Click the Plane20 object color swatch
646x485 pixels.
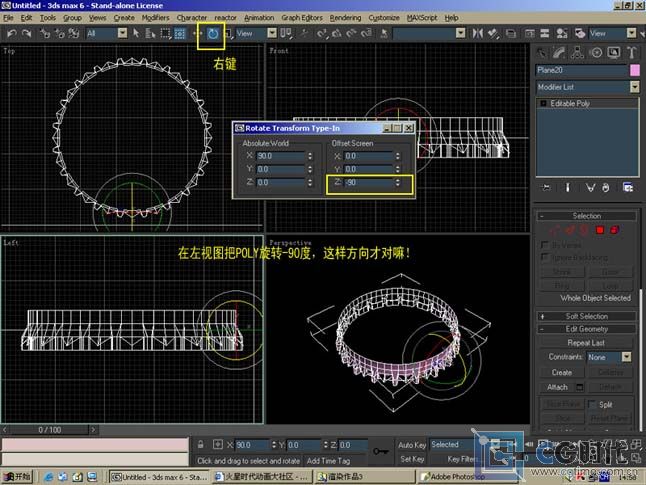634,70
